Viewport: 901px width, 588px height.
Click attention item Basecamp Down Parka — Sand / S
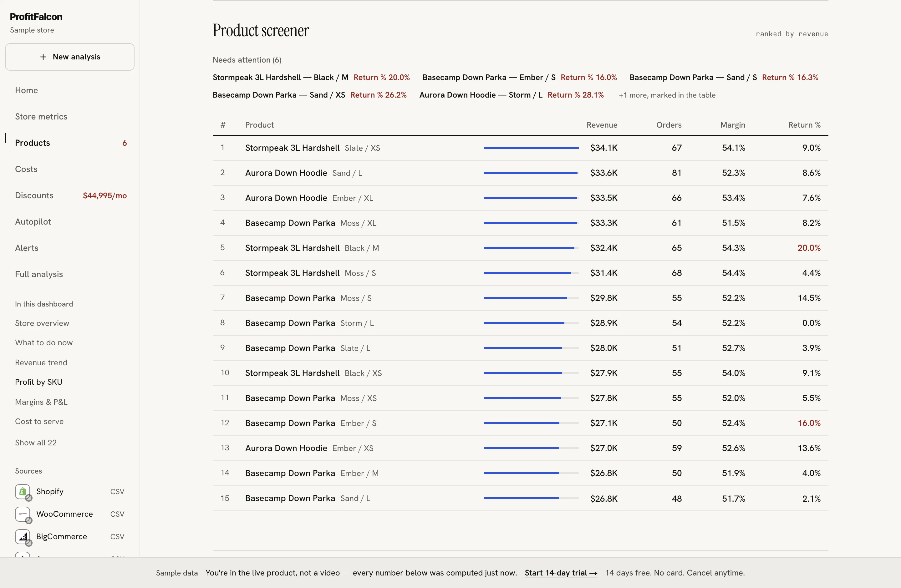click(724, 78)
